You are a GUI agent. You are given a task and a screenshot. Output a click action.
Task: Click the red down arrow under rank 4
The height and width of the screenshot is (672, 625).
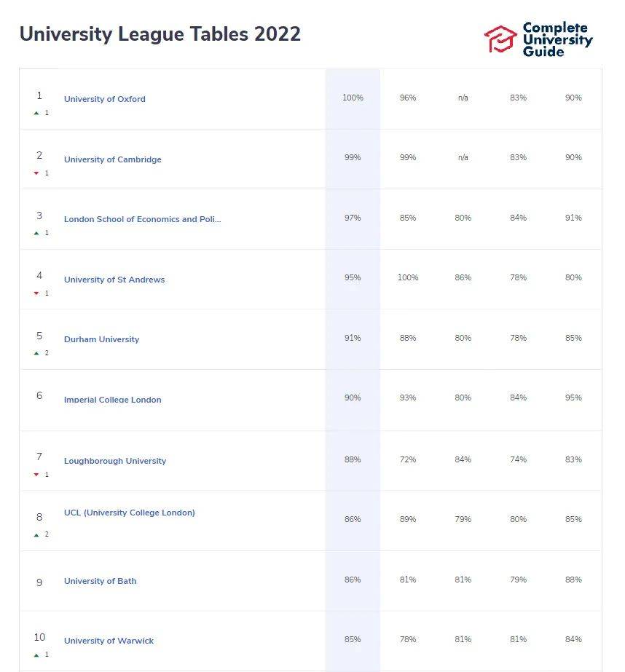tap(36, 293)
